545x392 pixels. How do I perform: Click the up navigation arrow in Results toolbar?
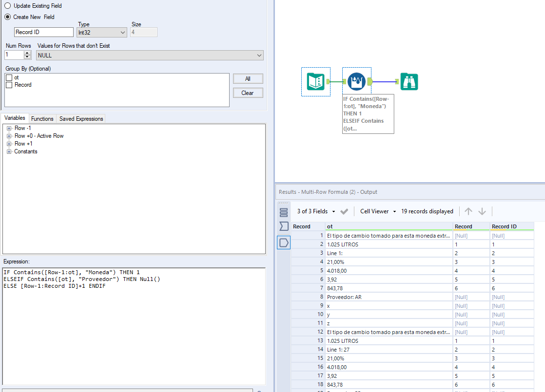(x=468, y=211)
